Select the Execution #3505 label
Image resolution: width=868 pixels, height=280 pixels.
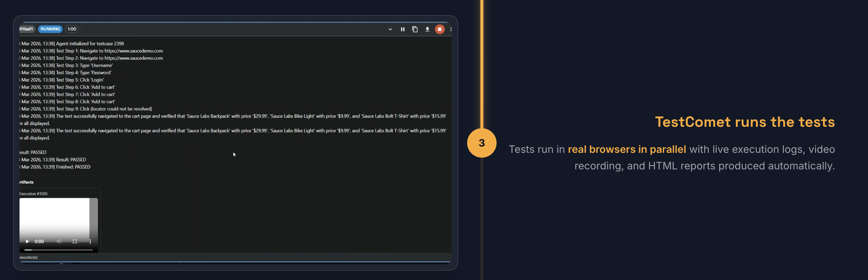[33, 194]
